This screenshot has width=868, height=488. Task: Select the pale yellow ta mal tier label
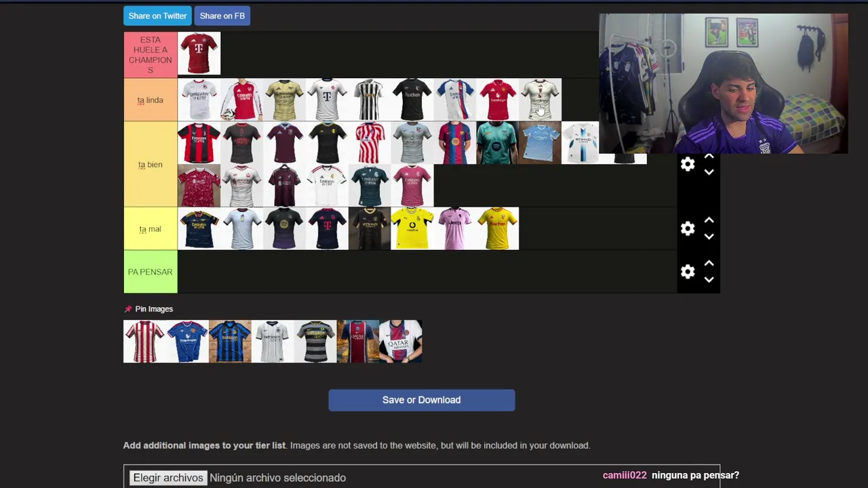[151, 229]
